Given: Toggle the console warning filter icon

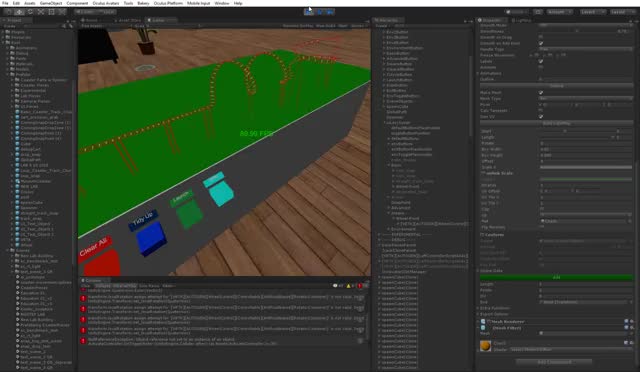Looking at the screenshot, I should tap(350, 286).
